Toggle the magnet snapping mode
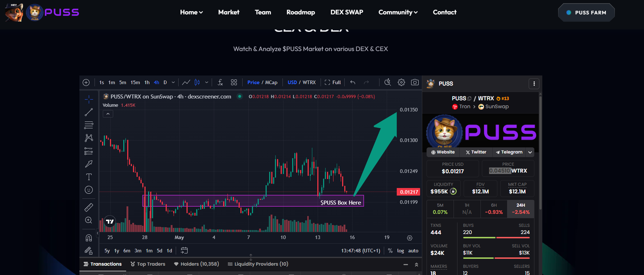 coord(89,238)
